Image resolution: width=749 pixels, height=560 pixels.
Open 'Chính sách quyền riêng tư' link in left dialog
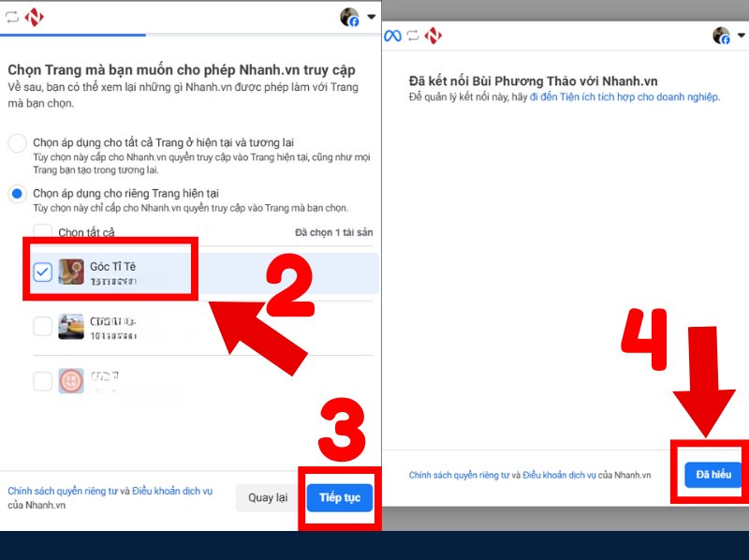63,492
